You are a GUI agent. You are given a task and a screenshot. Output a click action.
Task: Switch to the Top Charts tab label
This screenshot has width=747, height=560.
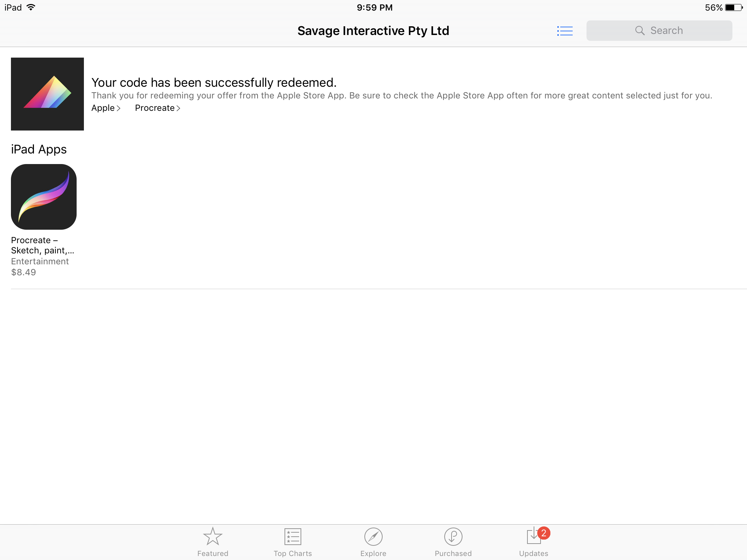point(293,553)
